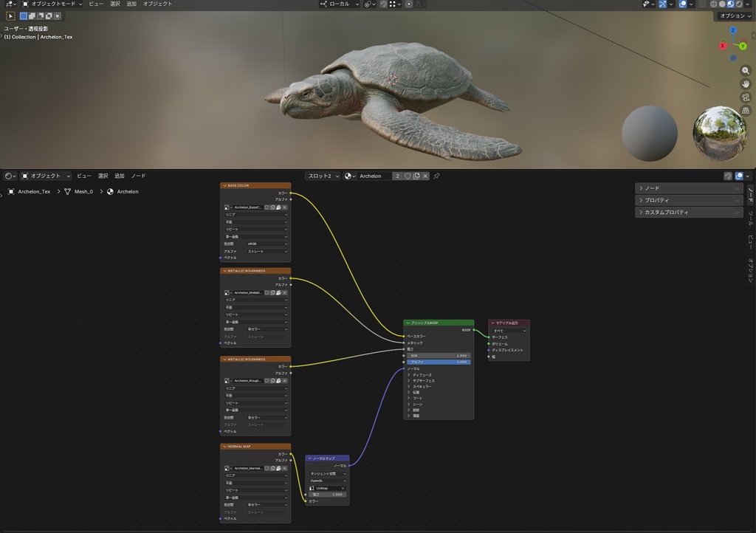Select rendered viewport shading mode
756x533 pixels.
pyautogui.click(x=738, y=4)
